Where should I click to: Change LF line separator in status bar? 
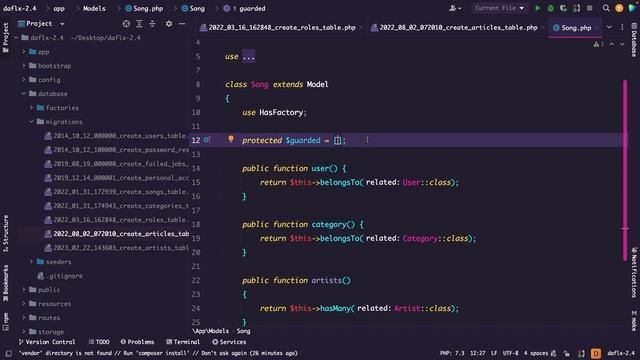494,353
